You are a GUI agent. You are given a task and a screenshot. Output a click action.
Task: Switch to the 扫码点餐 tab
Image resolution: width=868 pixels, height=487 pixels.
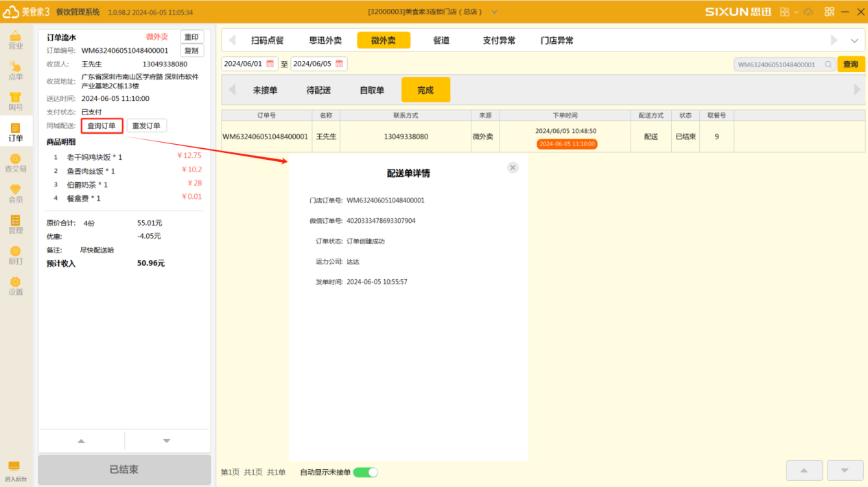tap(267, 40)
